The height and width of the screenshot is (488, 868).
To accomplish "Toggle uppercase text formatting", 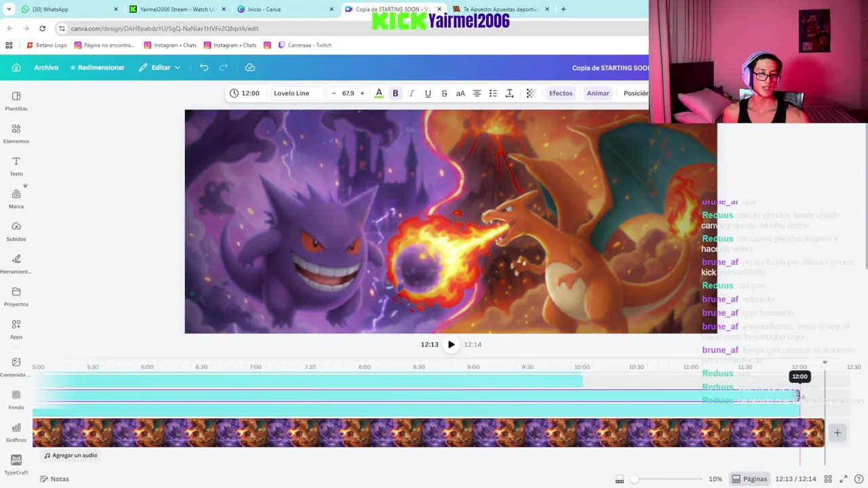I will (460, 93).
